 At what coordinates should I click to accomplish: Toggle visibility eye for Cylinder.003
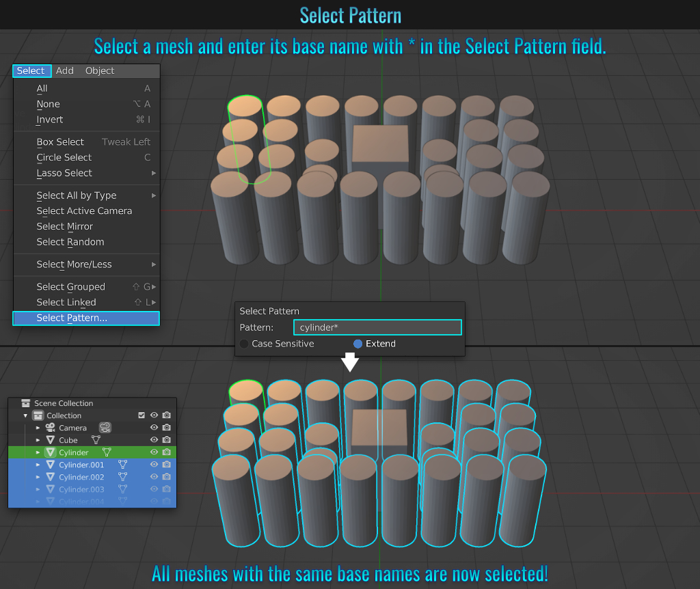(154, 489)
